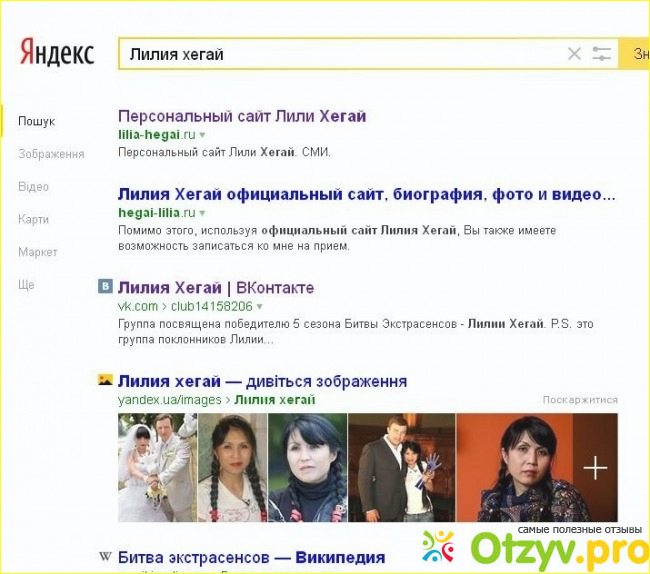Click the VKontakte favicon icon

(105, 287)
